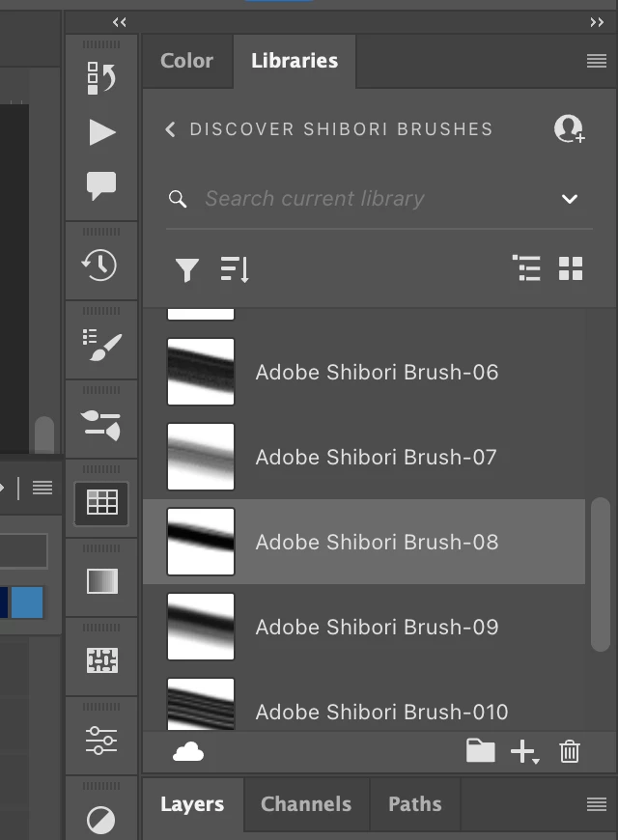Select Adobe Shibori Brush-08
618x840 pixels.
[x=364, y=542]
